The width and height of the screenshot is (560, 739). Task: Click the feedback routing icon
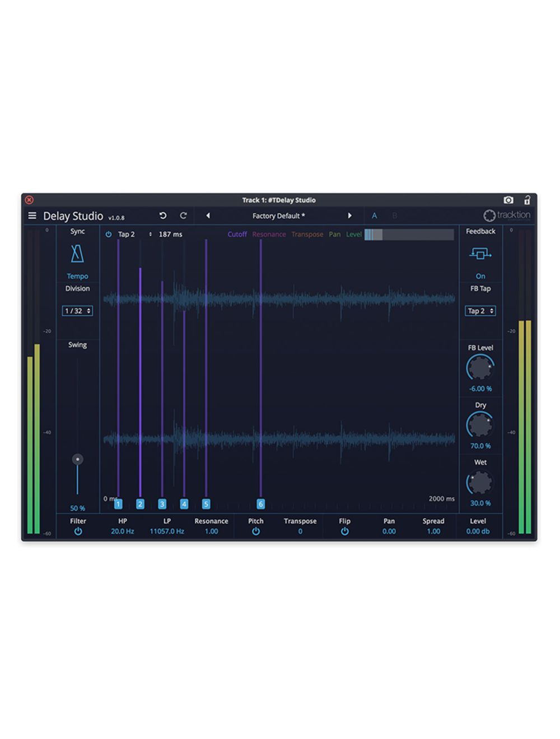[x=480, y=254]
